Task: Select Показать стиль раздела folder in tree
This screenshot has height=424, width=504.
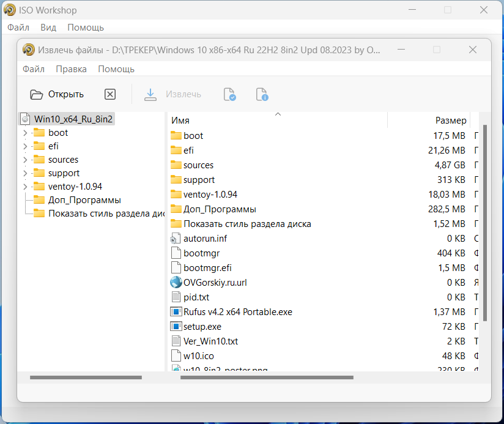Action: 106,214
